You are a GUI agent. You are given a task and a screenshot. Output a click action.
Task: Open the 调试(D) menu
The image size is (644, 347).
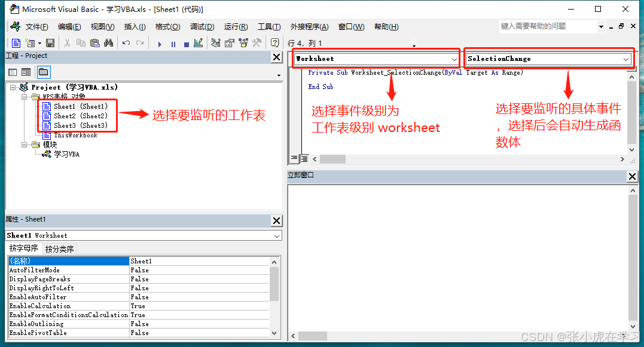(x=202, y=27)
